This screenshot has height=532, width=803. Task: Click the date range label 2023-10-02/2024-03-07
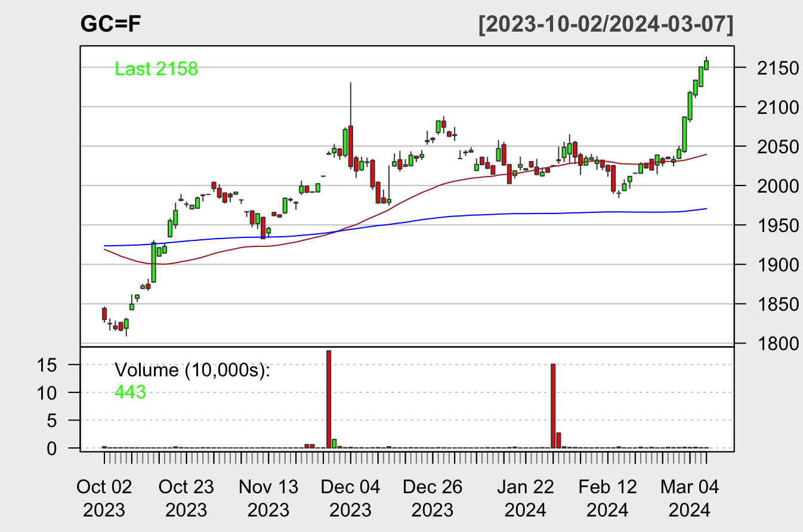click(x=606, y=25)
